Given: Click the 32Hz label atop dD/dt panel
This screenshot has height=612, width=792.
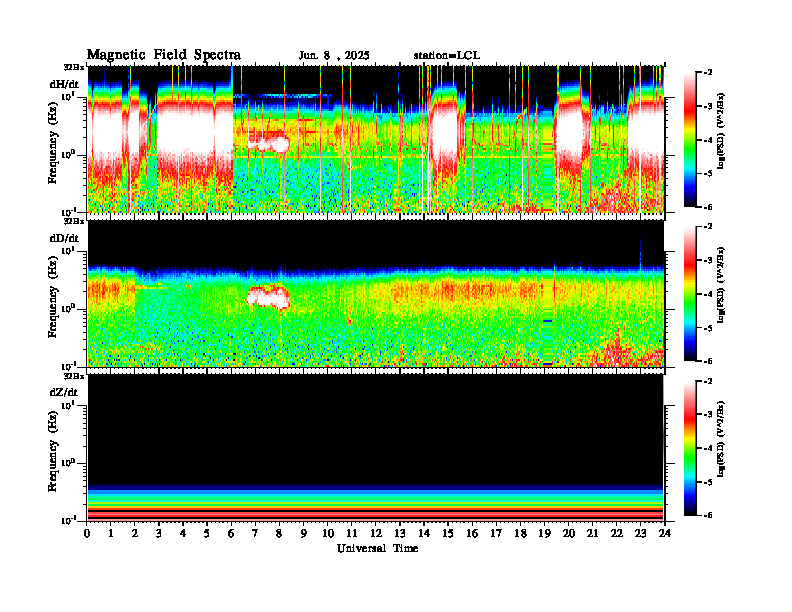Looking at the screenshot, I should (x=74, y=221).
